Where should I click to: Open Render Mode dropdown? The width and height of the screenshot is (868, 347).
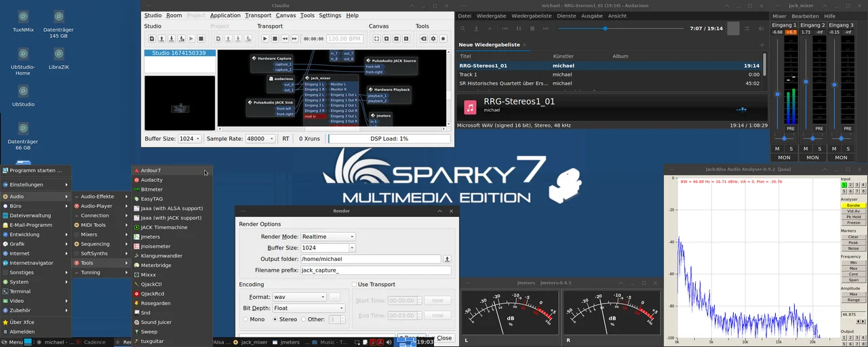328,237
